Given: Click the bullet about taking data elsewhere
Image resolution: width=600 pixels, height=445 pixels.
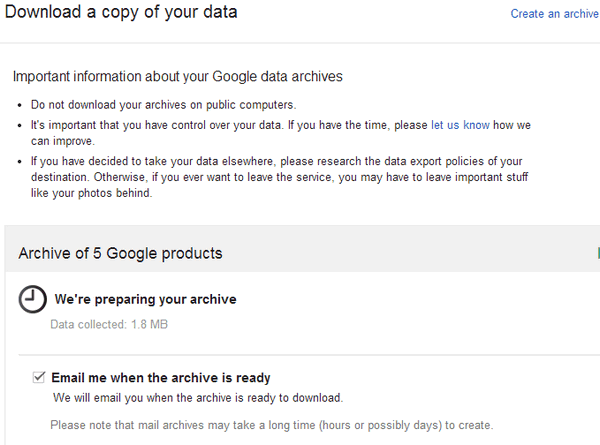Looking at the screenshot, I should pyautogui.click(x=279, y=177).
